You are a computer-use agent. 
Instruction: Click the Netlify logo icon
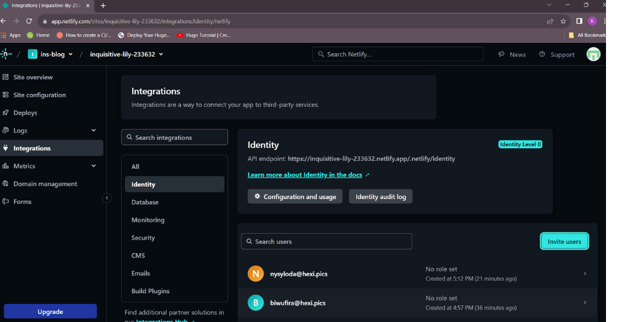pyautogui.click(x=6, y=54)
